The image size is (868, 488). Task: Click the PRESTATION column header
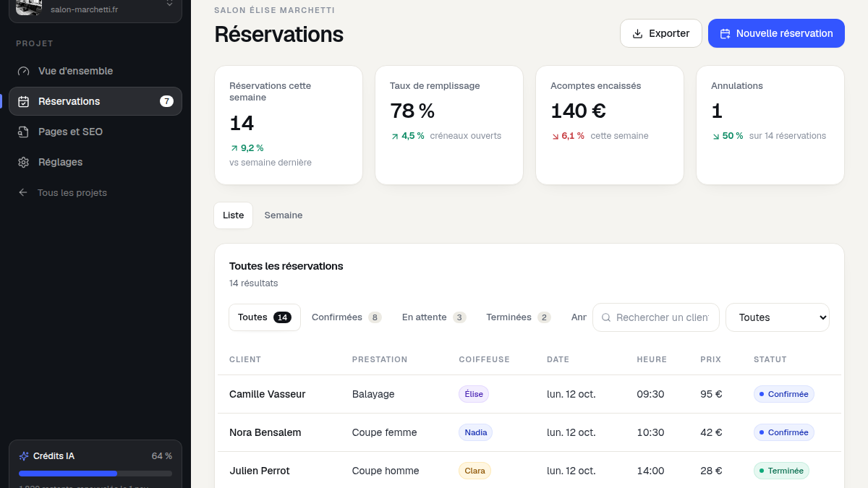pyautogui.click(x=380, y=359)
